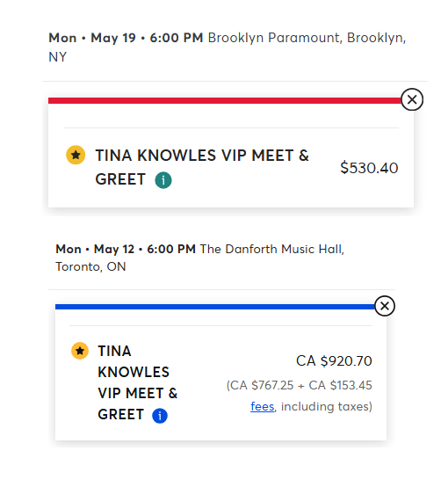Image resolution: width=448 pixels, height=487 pixels.
Task: Close the Brooklyn $530.40 ticket card
Action: pyautogui.click(x=412, y=99)
